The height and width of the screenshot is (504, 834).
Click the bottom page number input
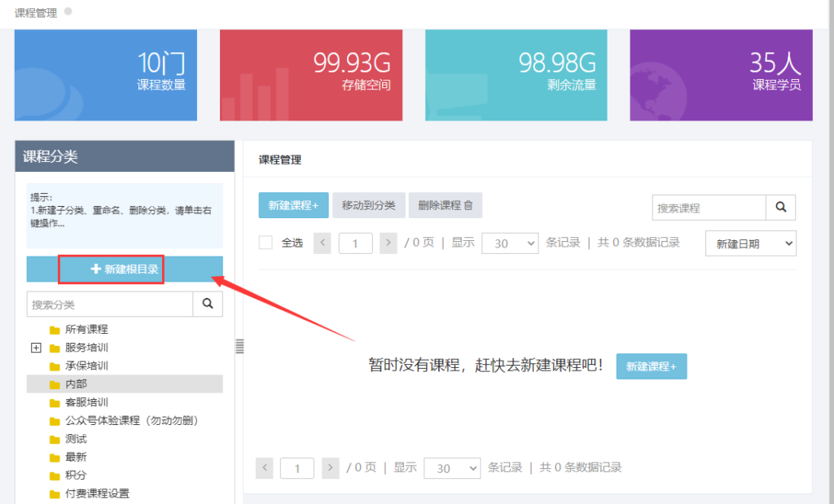tap(296, 468)
